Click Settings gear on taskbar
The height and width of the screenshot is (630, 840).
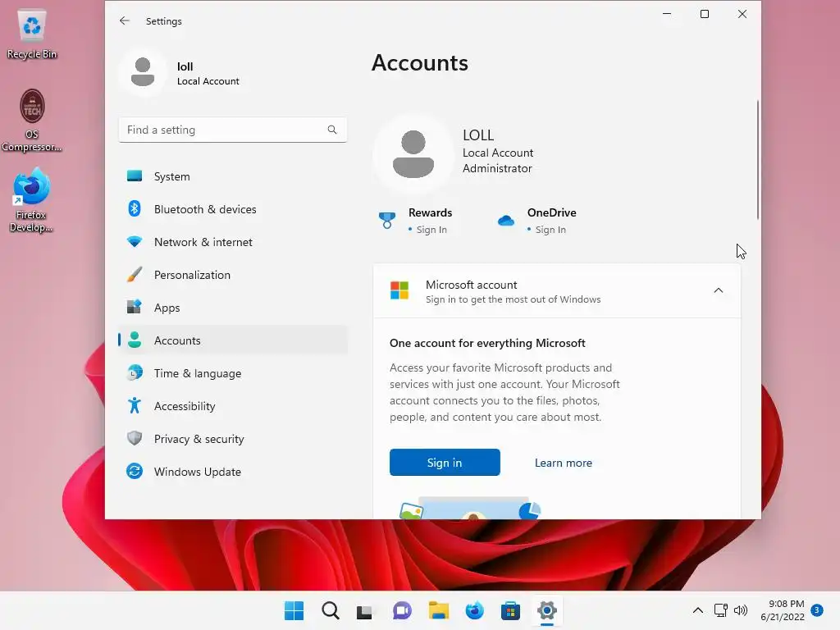[547, 610]
